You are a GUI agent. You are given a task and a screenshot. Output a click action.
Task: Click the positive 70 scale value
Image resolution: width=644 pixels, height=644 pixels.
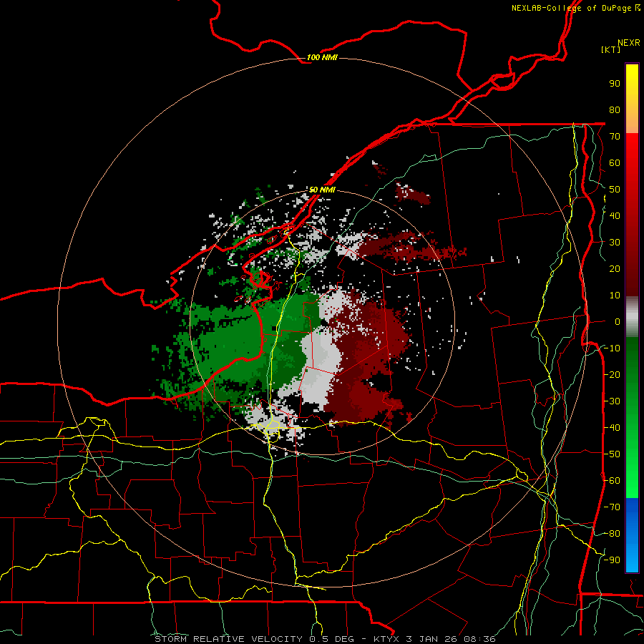[x=615, y=137]
